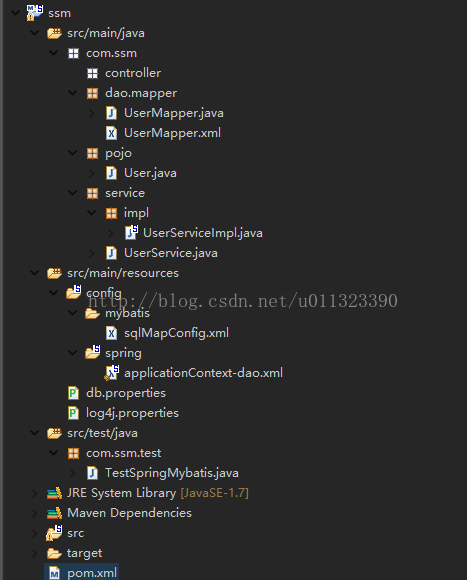467x580 pixels.
Task: Click the pom.xml Maven file icon
Action: click(54, 573)
